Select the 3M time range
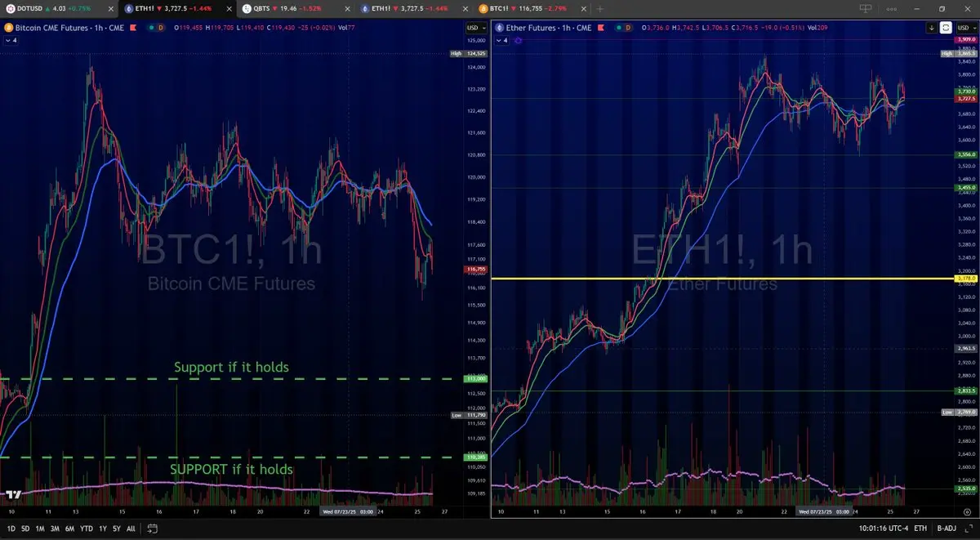The height and width of the screenshot is (540, 980). click(x=55, y=529)
